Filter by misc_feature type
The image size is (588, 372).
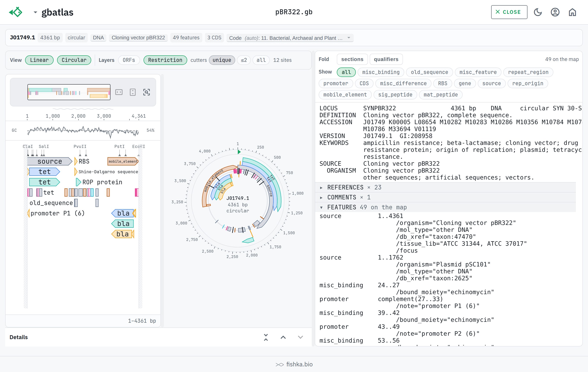pos(478,72)
